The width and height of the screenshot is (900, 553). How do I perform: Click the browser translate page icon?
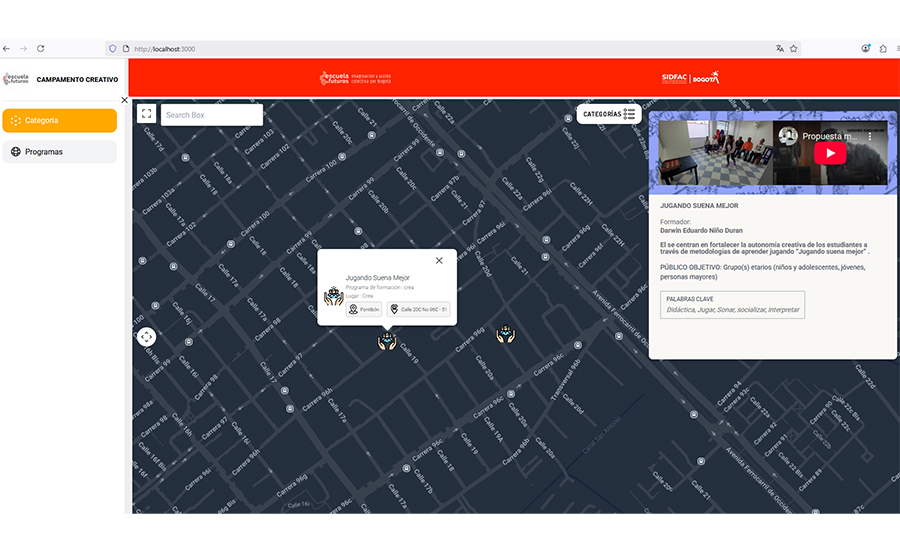point(779,48)
